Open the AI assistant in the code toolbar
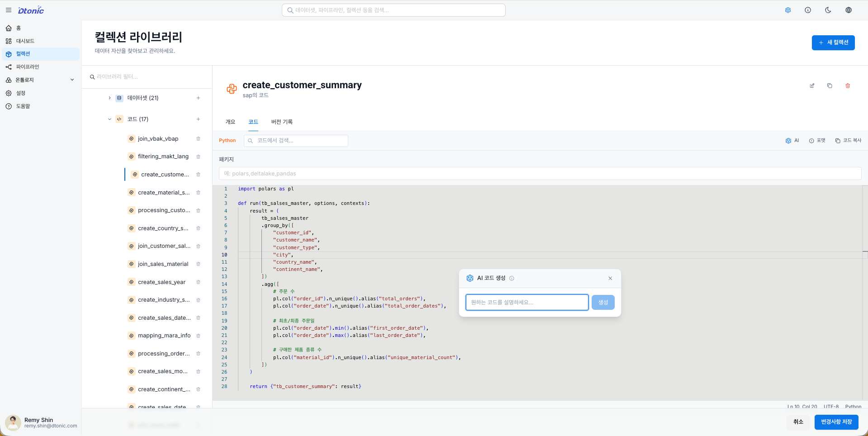This screenshot has height=436, width=868. [x=792, y=141]
